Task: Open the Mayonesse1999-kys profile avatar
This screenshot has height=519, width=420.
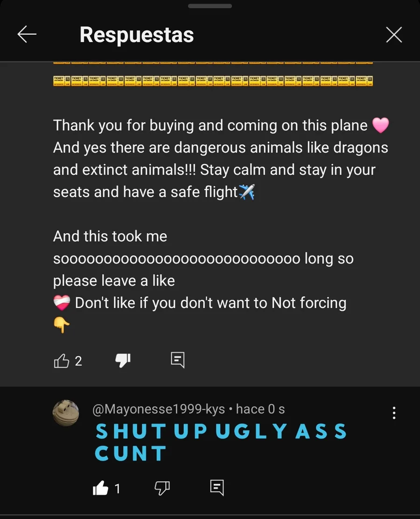Action: (66, 413)
